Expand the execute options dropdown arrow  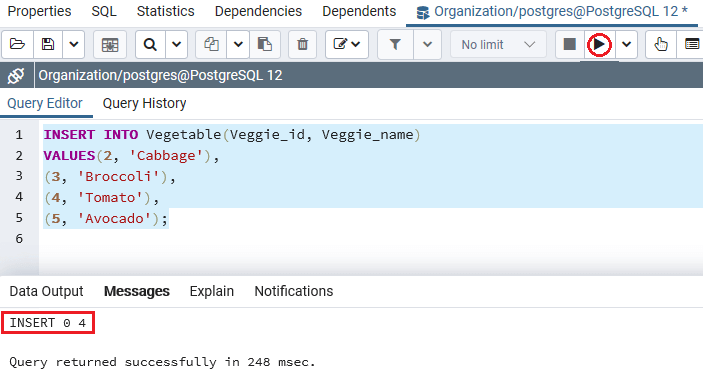(x=626, y=44)
